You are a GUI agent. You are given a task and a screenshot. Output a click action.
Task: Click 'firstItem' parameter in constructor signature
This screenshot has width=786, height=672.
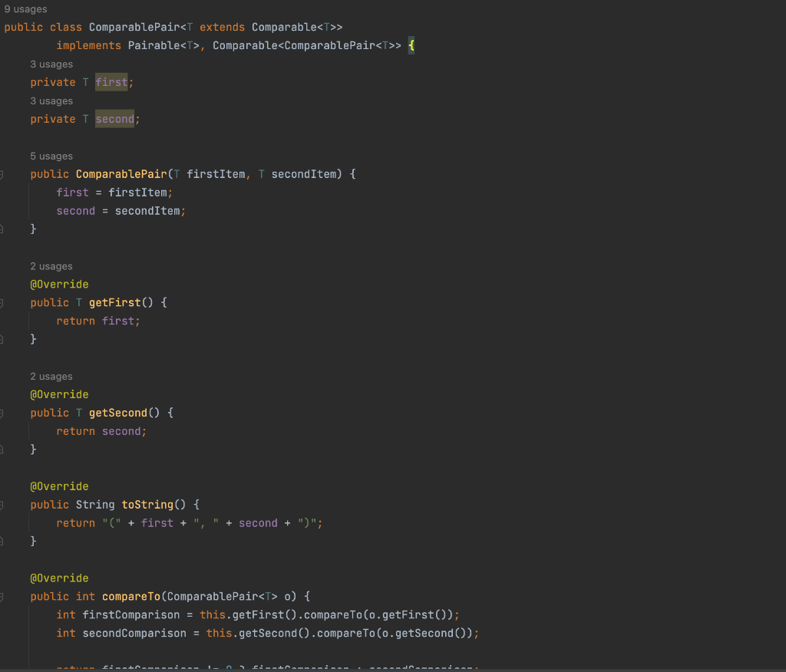pyautogui.click(x=216, y=174)
